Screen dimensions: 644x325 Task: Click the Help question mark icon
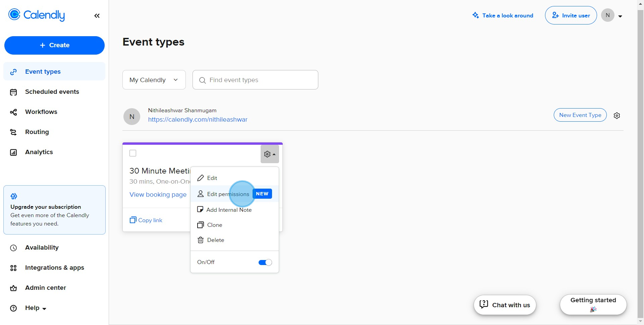click(13, 308)
